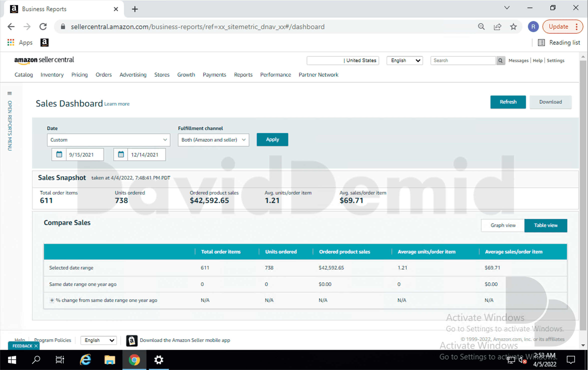This screenshot has height=370, width=588.
Task: Click the browser zoom magnifier icon
Action: pos(481,27)
